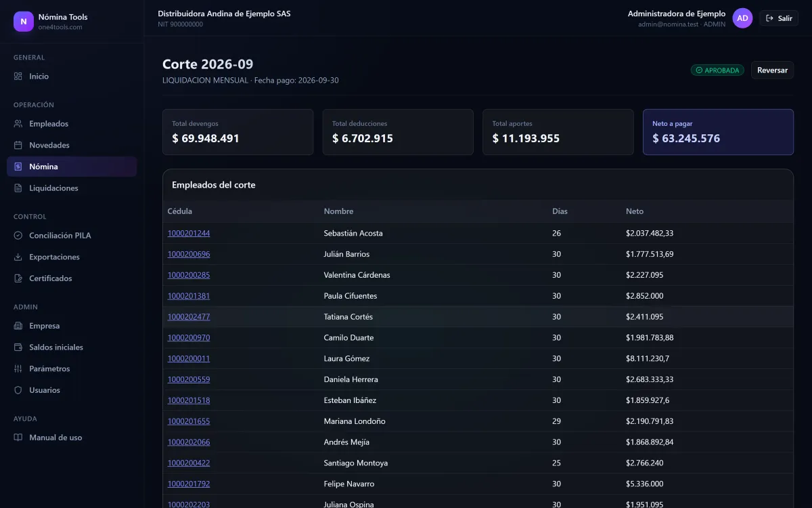Open cédula link 1000200696
The image size is (812, 508).
point(189,255)
